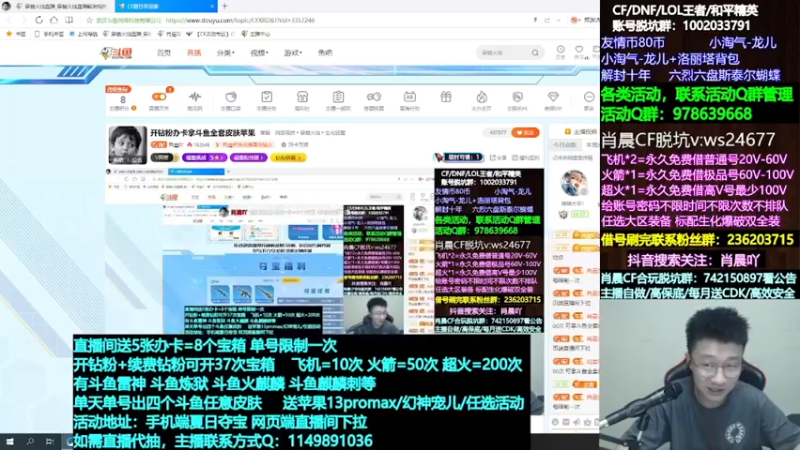Open 主播投稿 in the right panel
Viewport: 800px width, 450px height.
click(581, 131)
